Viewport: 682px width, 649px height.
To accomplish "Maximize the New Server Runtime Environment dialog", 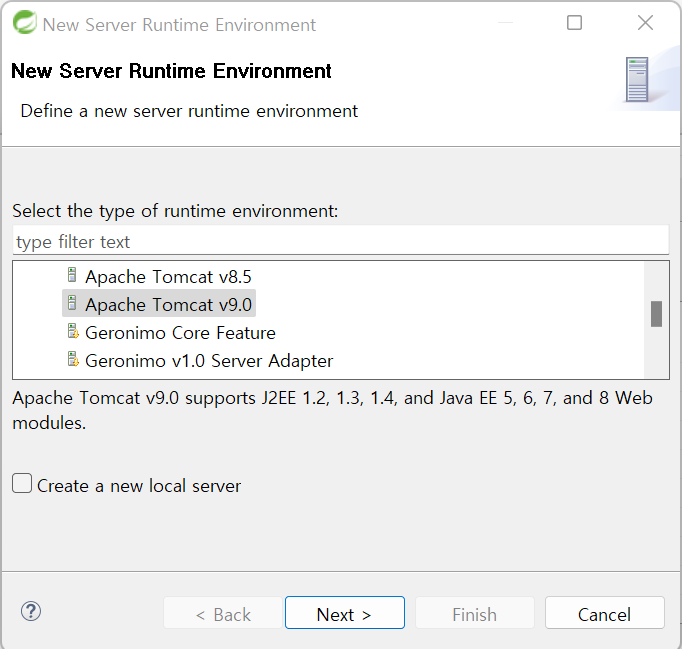I will (x=575, y=23).
